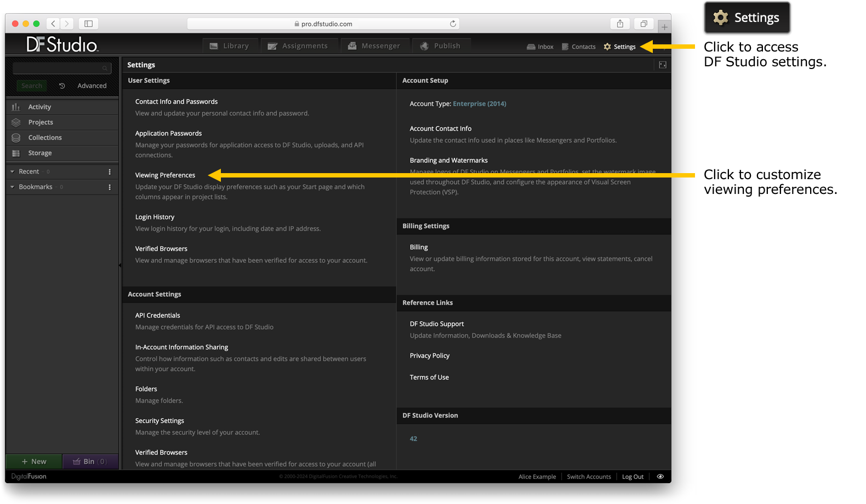This screenshot has height=504, width=866.
Task: Click Log Out
Action: pos(633,477)
